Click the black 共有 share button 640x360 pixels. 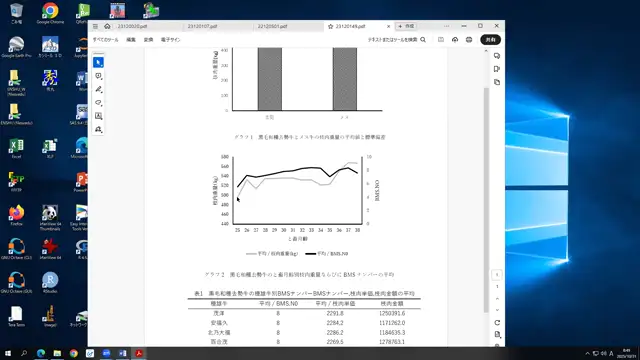491,40
